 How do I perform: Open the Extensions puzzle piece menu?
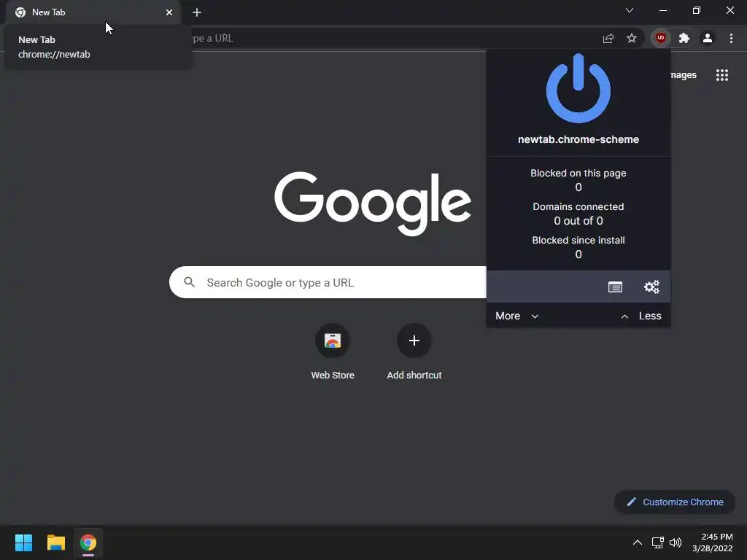[684, 38]
